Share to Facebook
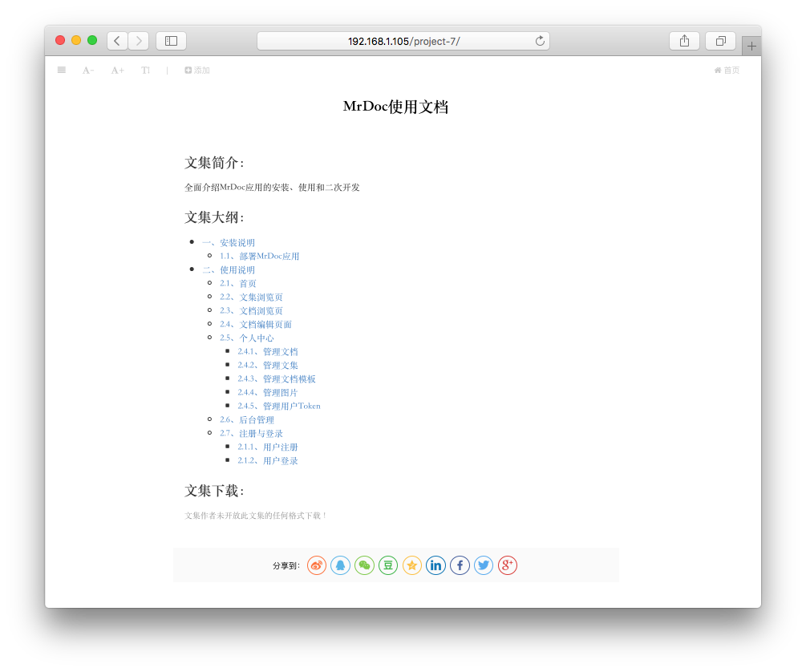806x672 pixels. [x=460, y=565]
